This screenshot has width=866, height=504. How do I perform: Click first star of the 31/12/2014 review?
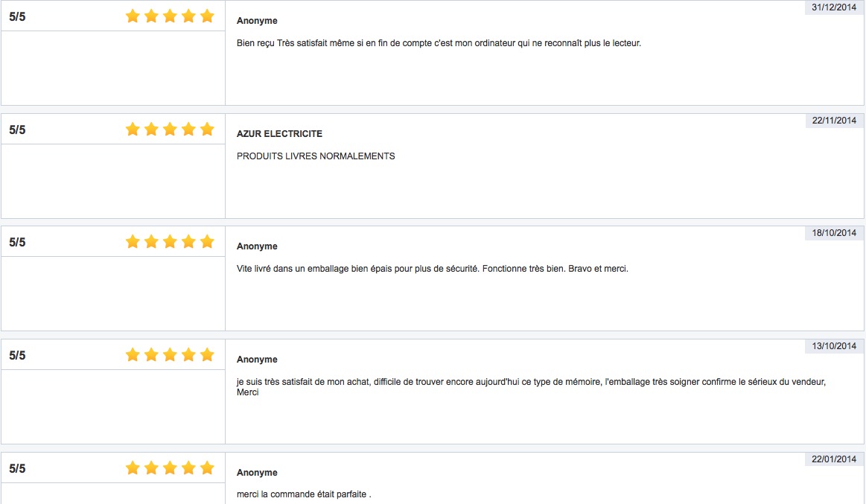point(133,16)
